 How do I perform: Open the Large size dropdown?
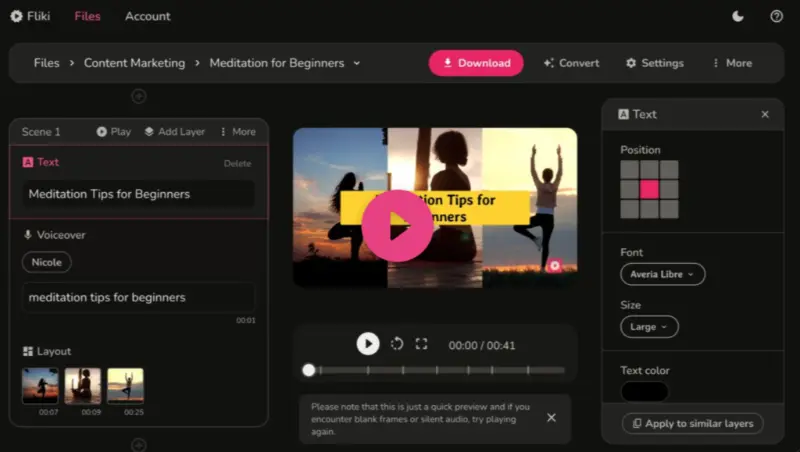click(649, 327)
